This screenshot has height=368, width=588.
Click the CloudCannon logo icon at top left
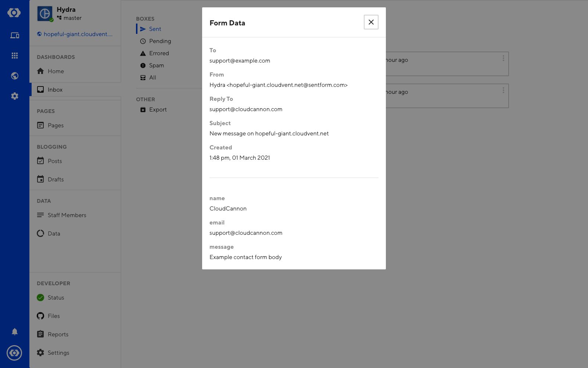click(14, 13)
